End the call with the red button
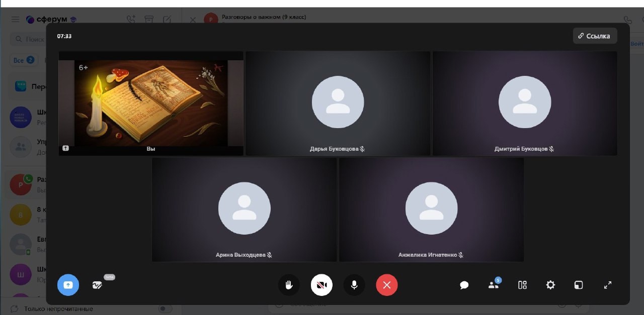This screenshot has width=644, height=315. point(387,285)
